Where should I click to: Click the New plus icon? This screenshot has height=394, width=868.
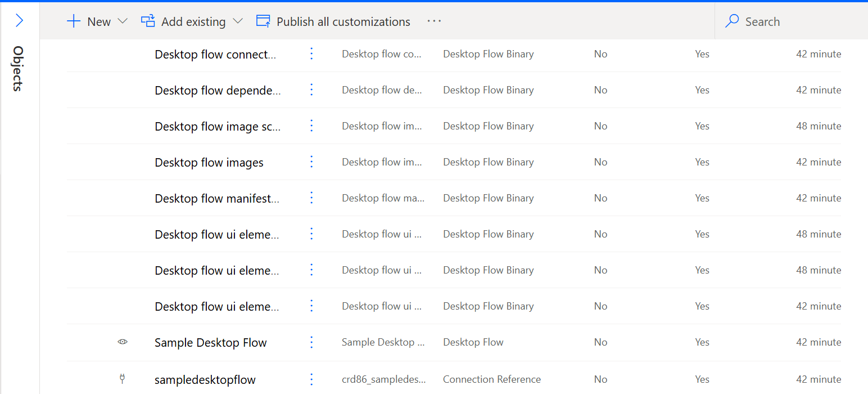74,21
